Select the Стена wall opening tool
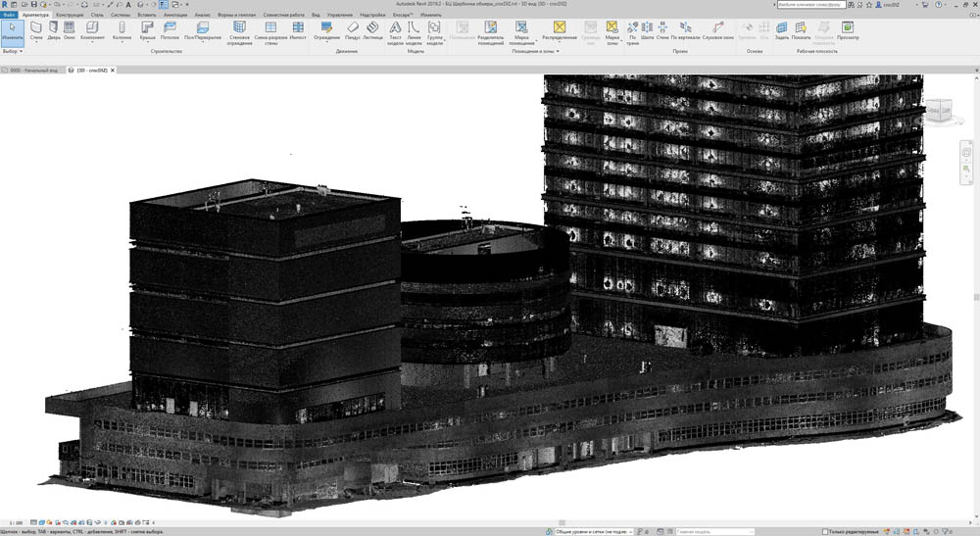The height and width of the screenshot is (536, 980). pyautogui.click(x=662, y=30)
